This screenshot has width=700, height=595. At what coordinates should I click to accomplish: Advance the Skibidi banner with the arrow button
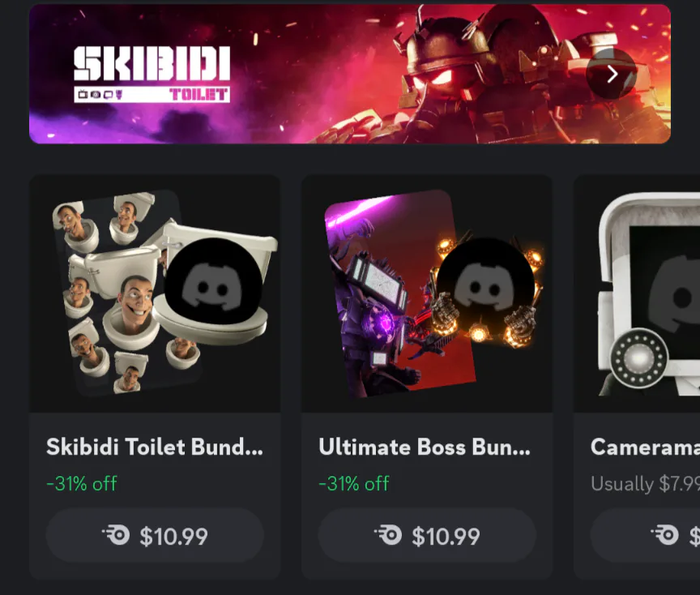611,74
